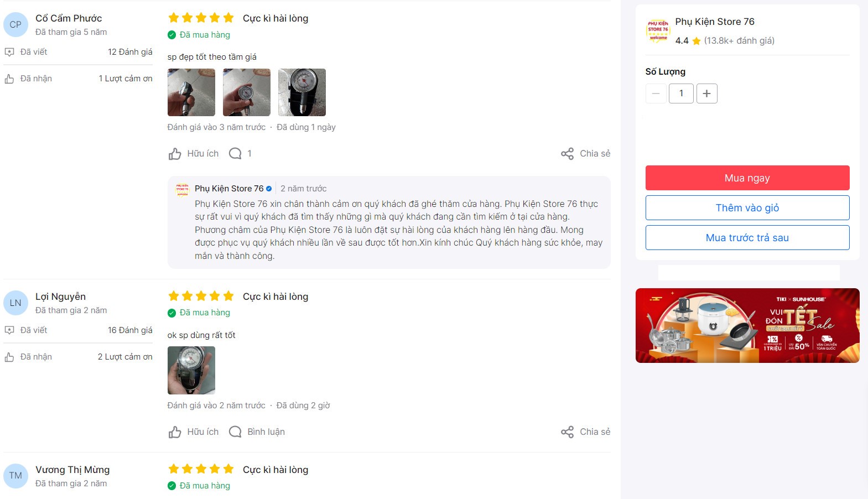Increase quantity with the plus button

[706, 93]
